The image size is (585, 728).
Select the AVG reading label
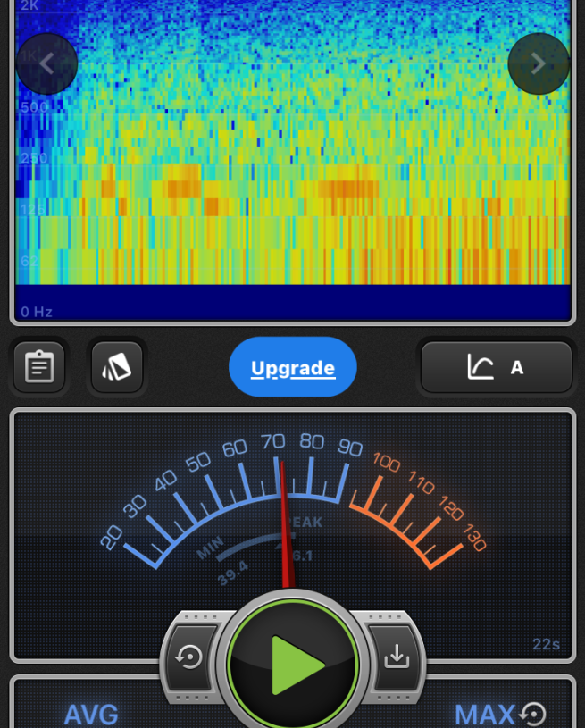point(91,715)
